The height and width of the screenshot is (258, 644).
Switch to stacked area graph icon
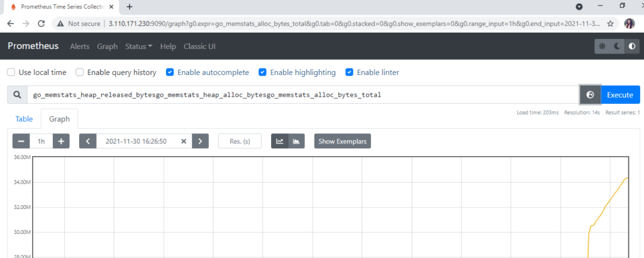(296, 141)
